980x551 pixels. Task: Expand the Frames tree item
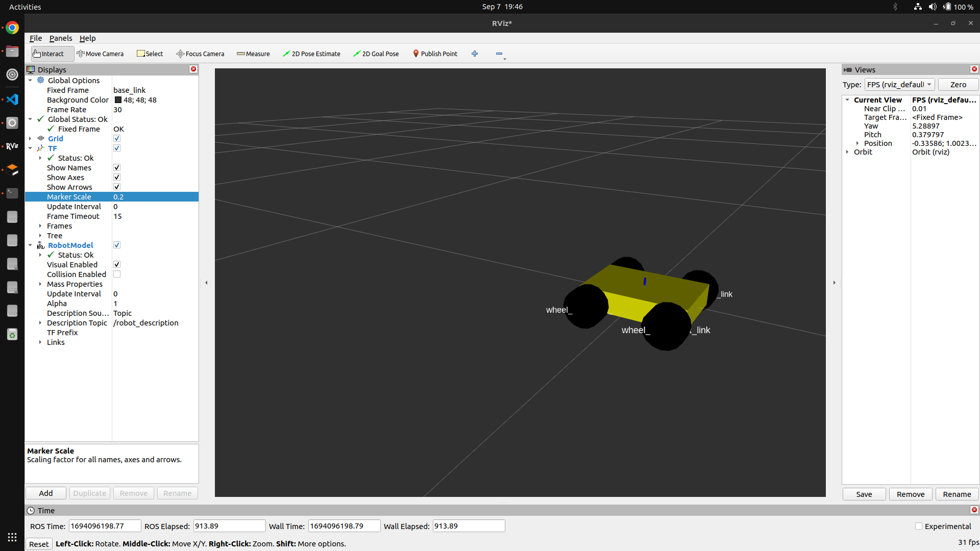pos(40,226)
